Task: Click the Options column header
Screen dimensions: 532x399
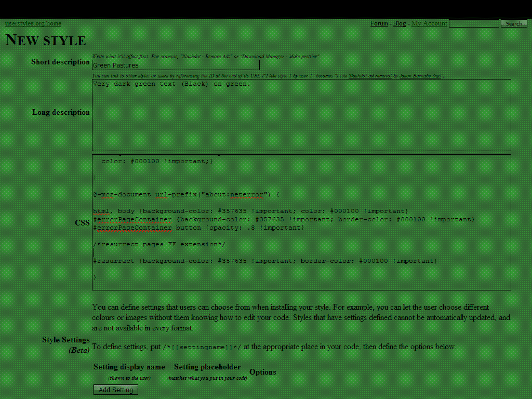Action: coord(262,372)
